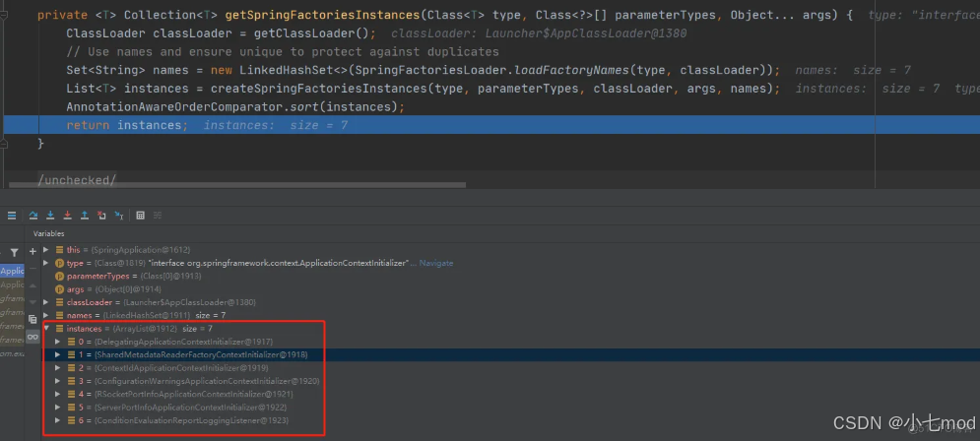Expand element 6 ConditionEvaluationReportLoggingListener

[57, 420]
